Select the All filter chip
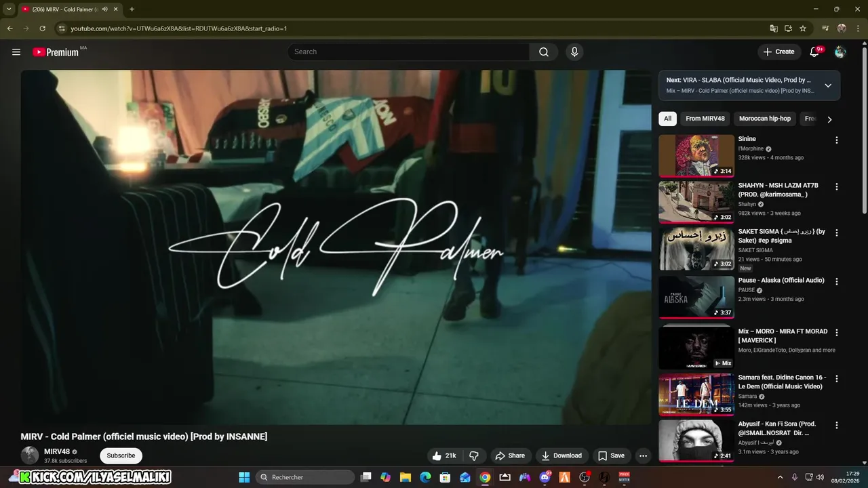 [667, 119]
